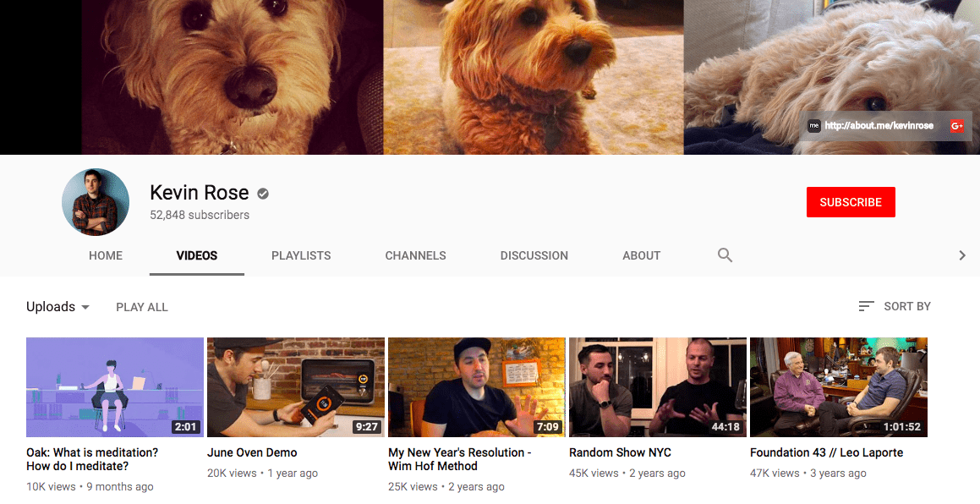Open Foundation 43 // Leo Laporte title link
This screenshot has width=980, height=504.
coord(826,452)
